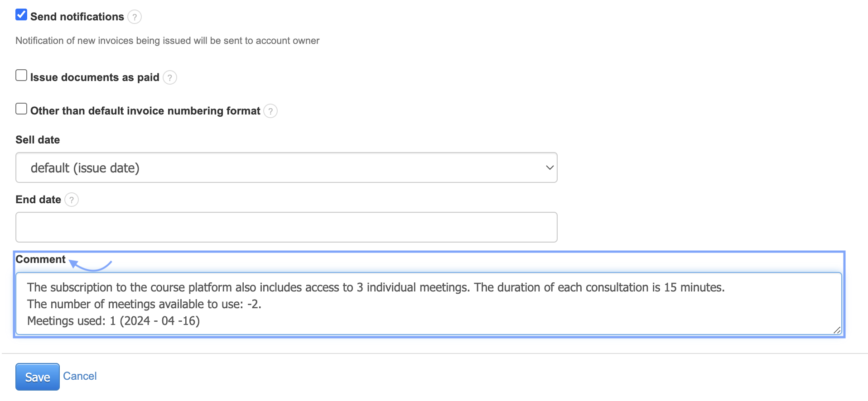
Task: Enable Issue documents as paid checkbox
Action: pyautogui.click(x=21, y=76)
